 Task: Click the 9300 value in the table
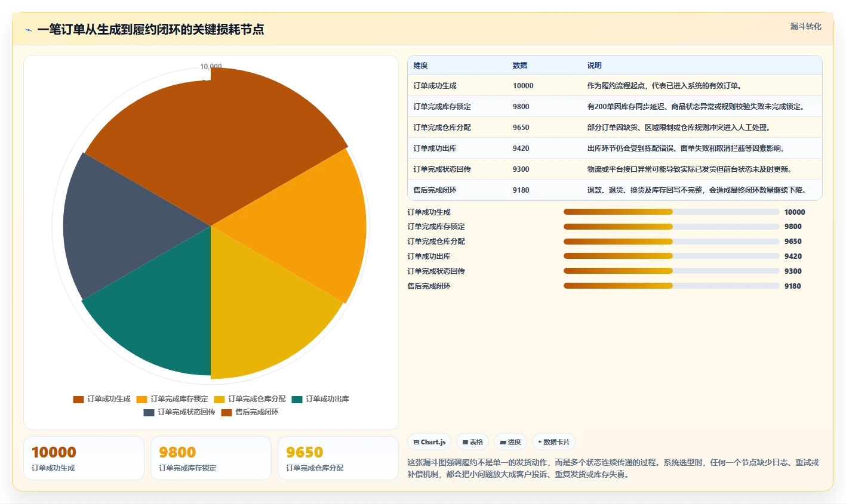point(521,169)
